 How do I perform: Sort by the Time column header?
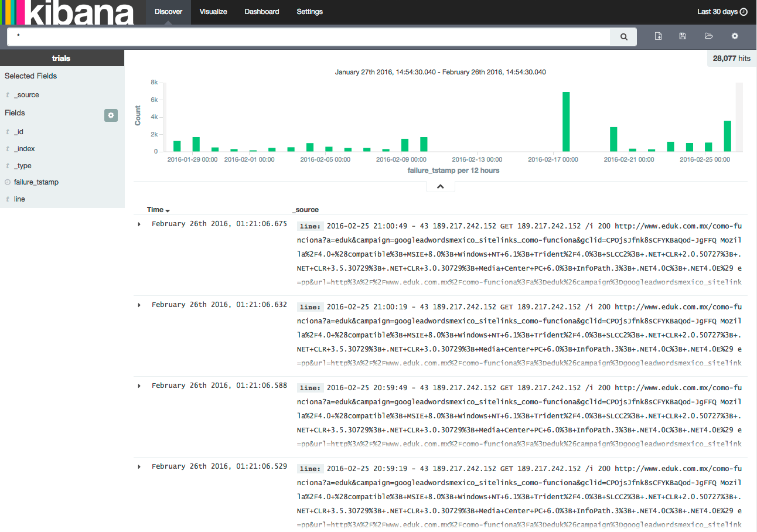coord(158,210)
